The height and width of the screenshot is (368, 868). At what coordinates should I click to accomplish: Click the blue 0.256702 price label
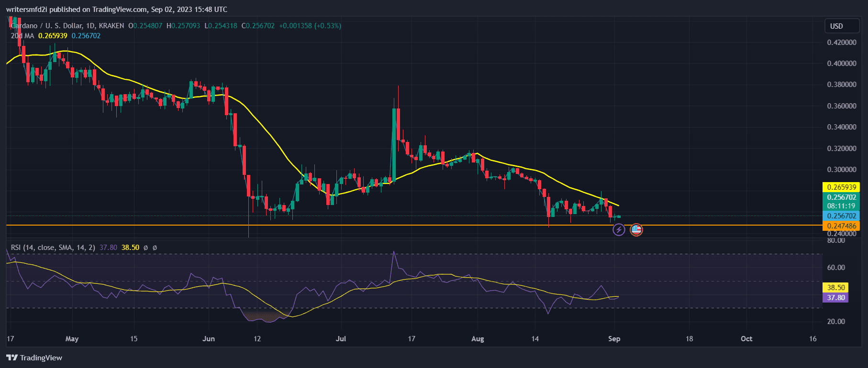point(841,216)
